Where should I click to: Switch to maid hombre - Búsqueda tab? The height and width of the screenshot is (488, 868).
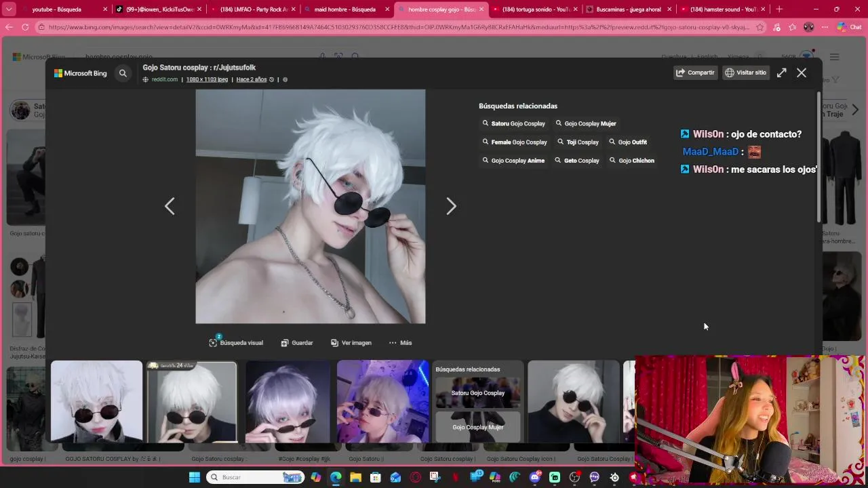(x=346, y=9)
